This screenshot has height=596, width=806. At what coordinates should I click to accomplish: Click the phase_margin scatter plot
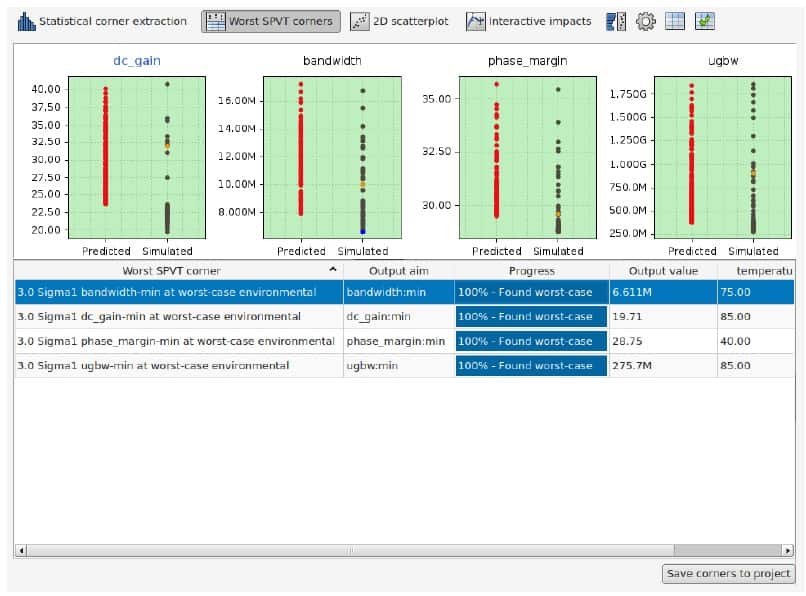pyautogui.click(x=528, y=157)
